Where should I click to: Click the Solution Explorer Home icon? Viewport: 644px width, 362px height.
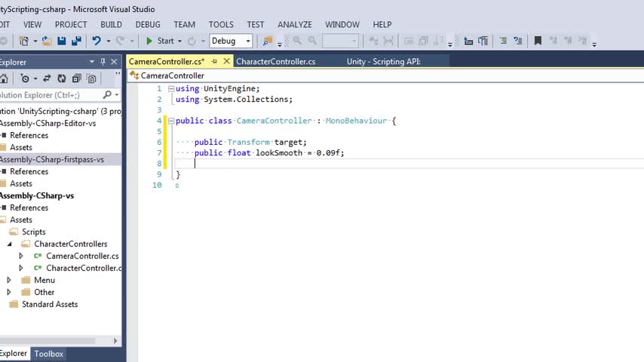pos(4,78)
